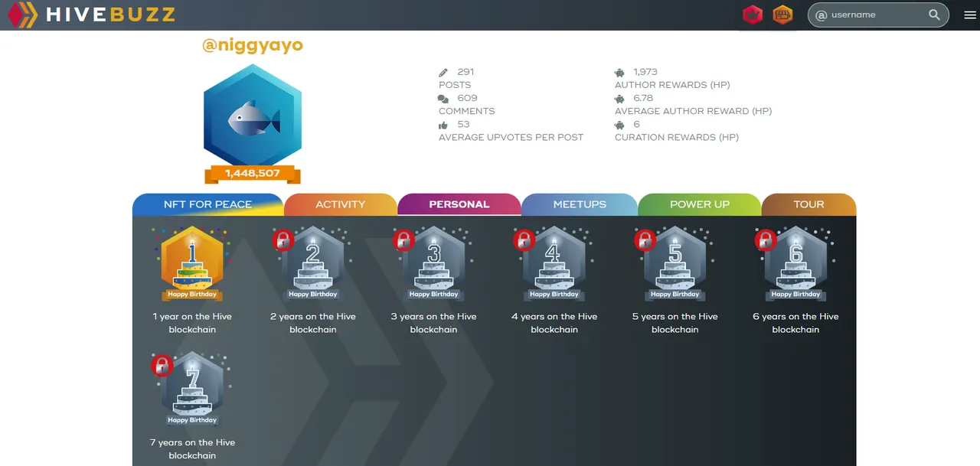
Task: Click the comments bubble icon
Action: click(x=443, y=99)
